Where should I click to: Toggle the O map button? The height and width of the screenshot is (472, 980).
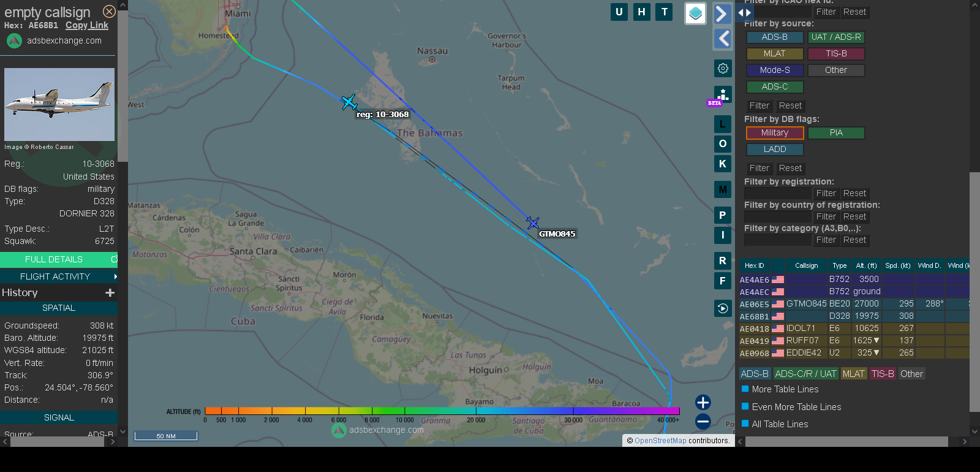click(723, 144)
